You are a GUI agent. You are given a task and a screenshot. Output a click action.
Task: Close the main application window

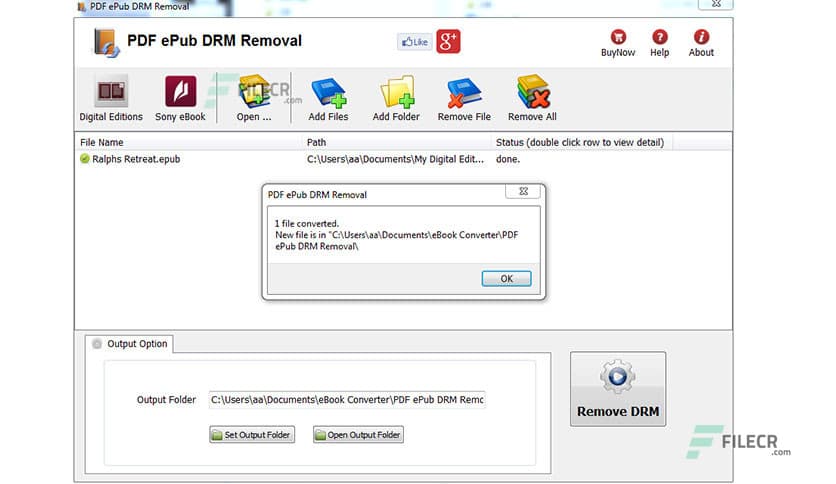pyautogui.click(x=716, y=4)
